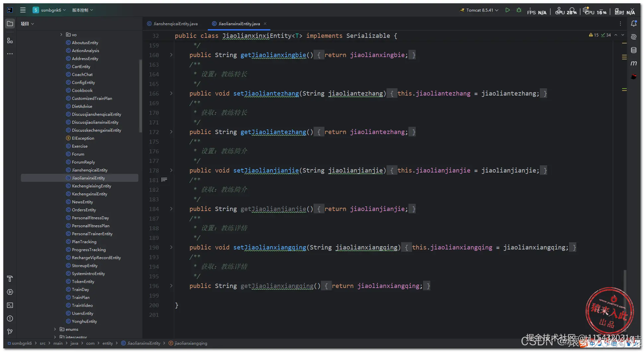Image resolution: width=644 pixels, height=352 pixels.
Task: Open the Terminal tool window
Action: (10, 305)
